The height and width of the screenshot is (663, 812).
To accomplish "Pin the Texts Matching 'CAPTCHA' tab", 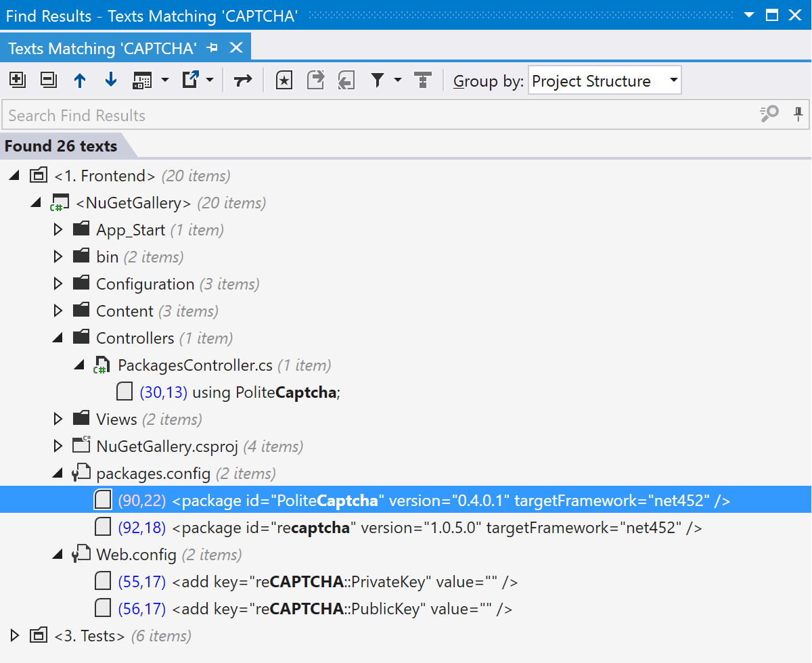I will [212, 48].
